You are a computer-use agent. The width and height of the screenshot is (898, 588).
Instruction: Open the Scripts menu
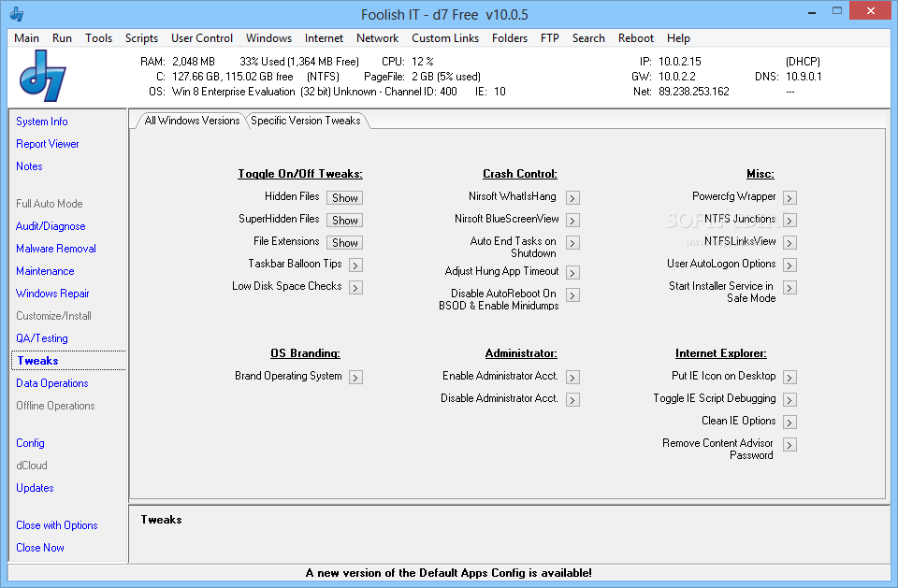(x=141, y=37)
